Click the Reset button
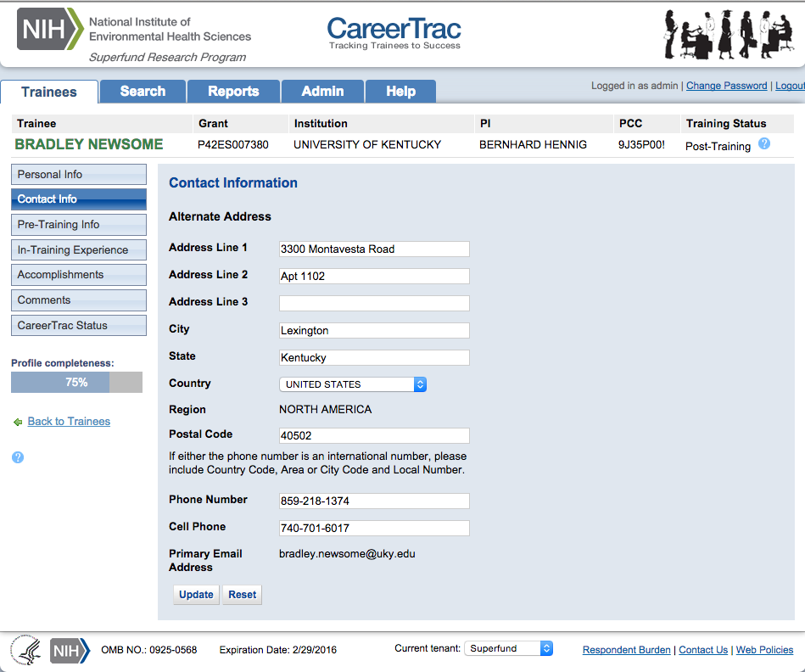 [x=243, y=595]
